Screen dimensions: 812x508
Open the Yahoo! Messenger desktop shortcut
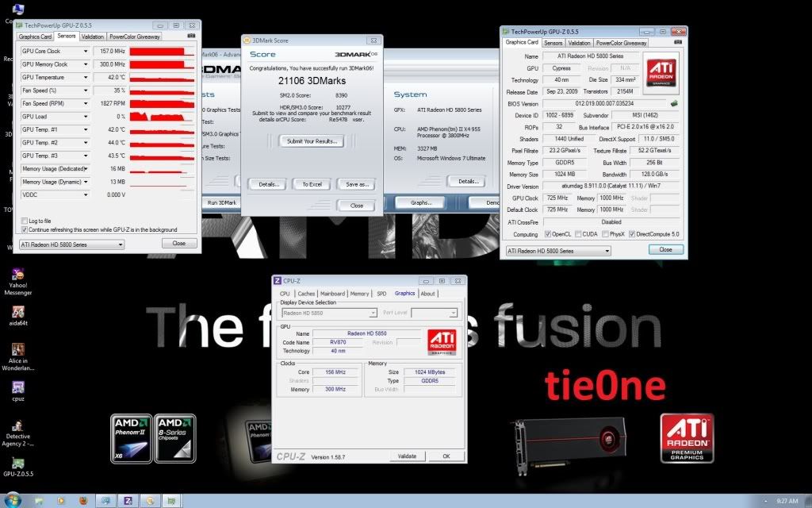pyautogui.click(x=18, y=282)
